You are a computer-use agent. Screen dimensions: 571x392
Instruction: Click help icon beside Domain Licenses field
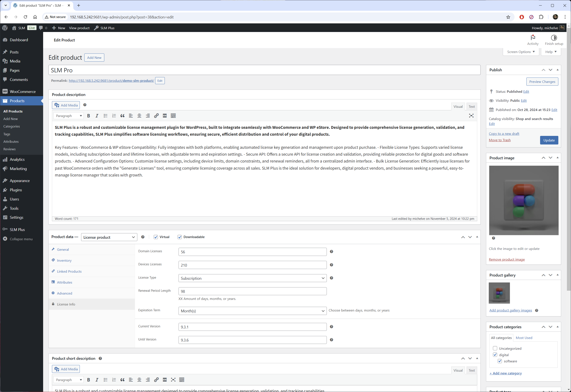click(x=331, y=251)
